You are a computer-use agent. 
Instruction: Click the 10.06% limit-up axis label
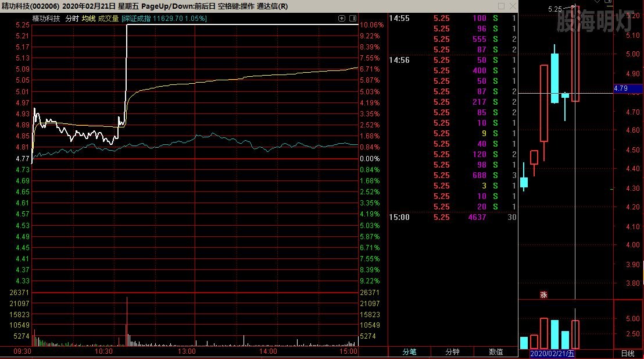click(372, 25)
